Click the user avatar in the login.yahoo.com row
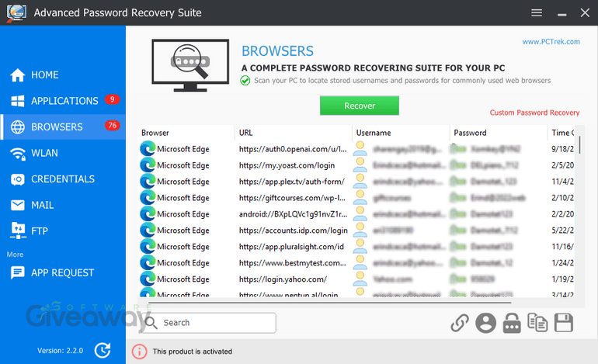598x364 pixels. tap(360, 279)
